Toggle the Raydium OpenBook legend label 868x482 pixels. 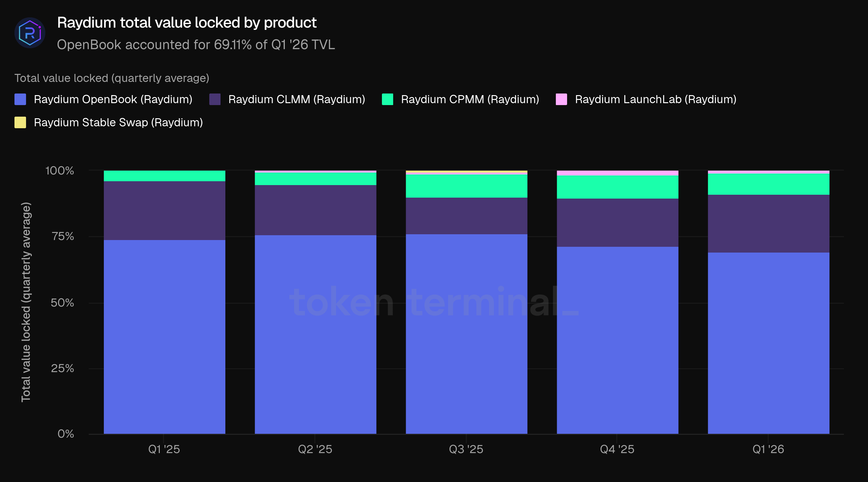pyautogui.click(x=113, y=99)
